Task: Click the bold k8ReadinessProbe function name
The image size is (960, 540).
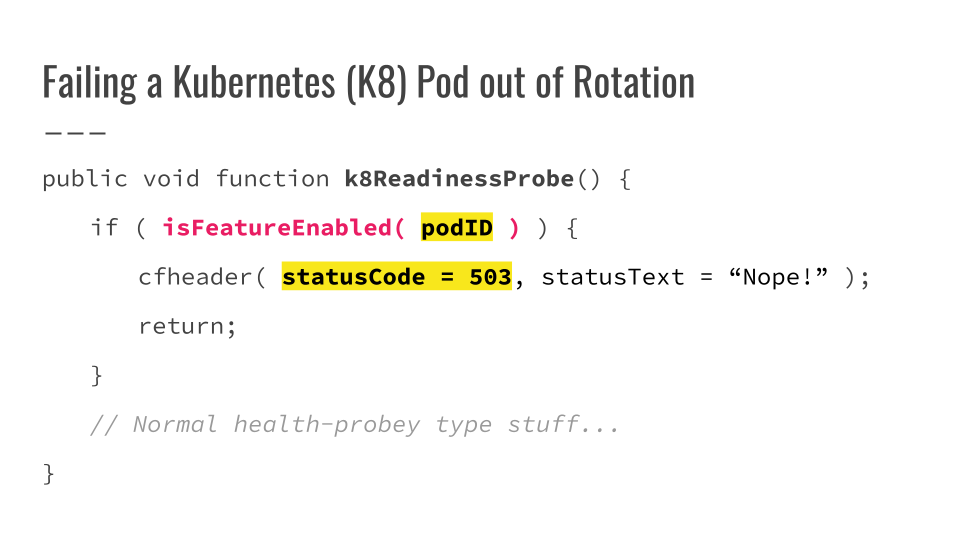Action: 459,179
